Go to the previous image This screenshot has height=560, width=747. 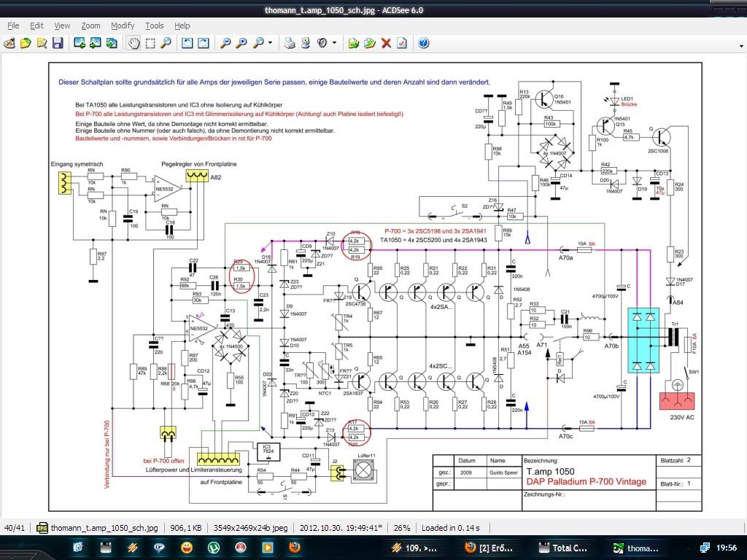click(x=79, y=43)
